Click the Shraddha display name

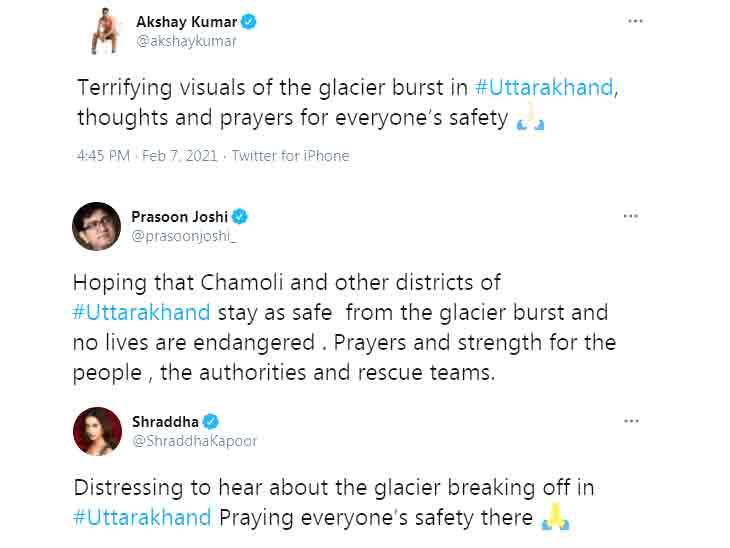click(165, 422)
